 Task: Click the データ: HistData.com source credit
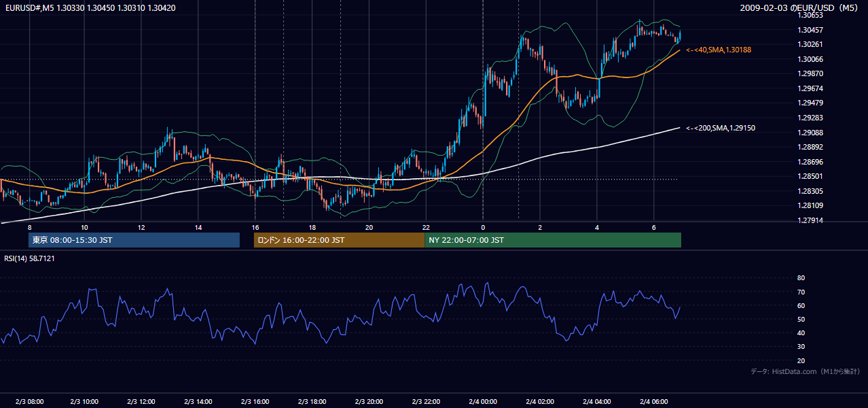pyautogui.click(x=806, y=372)
